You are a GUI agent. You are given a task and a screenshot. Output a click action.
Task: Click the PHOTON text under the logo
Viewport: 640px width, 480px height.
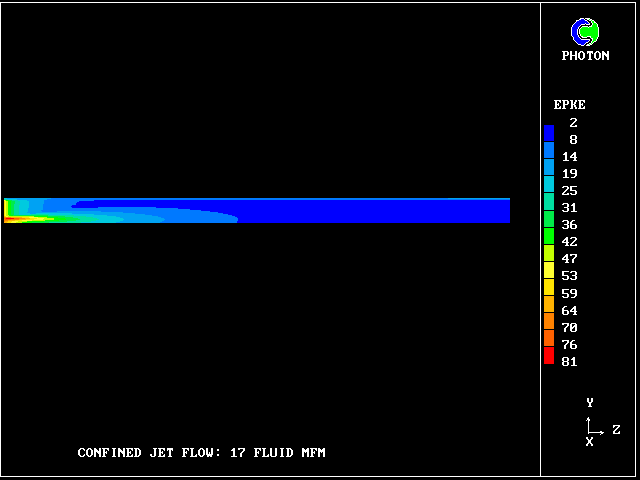(x=585, y=56)
